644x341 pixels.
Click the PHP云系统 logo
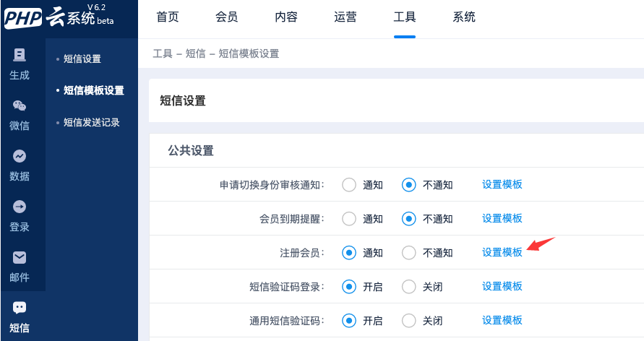pyautogui.click(x=59, y=17)
